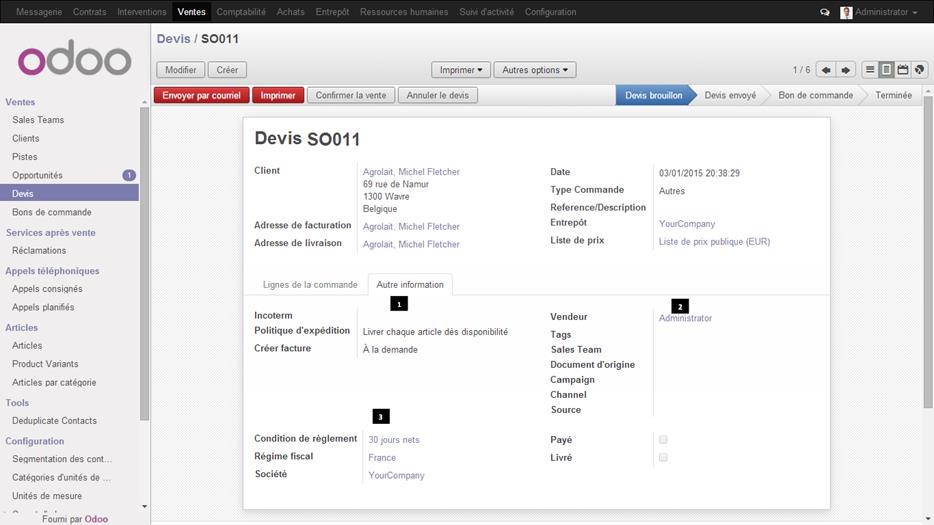Open the billing address Agrolait link

tap(411, 226)
